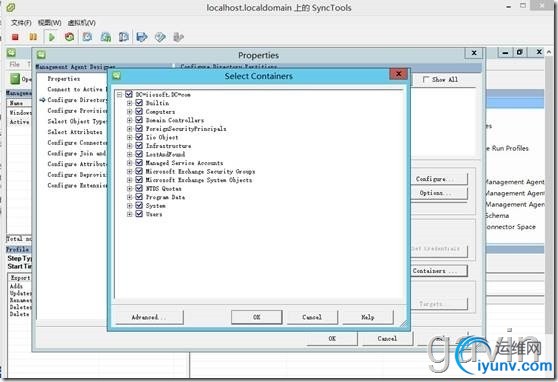Click OK in the Properties window
This screenshot has width=558, height=382.
[x=332, y=338]
